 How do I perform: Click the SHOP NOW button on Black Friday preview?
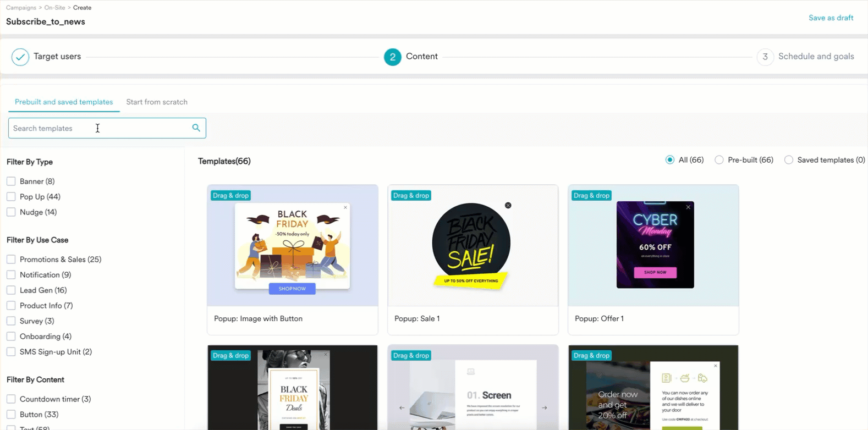(292, 289)
